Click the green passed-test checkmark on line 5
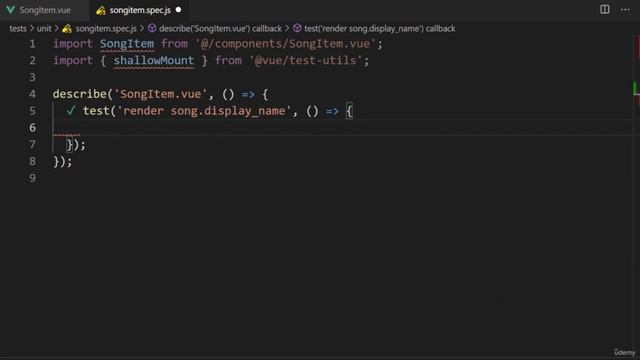640x360 pixels. pos(71,111)
